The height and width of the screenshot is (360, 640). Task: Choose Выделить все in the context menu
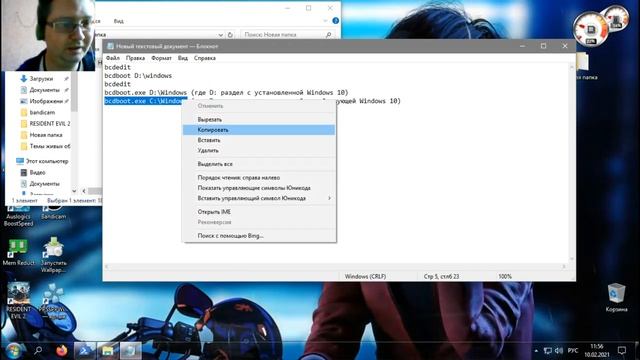[259, 164]
